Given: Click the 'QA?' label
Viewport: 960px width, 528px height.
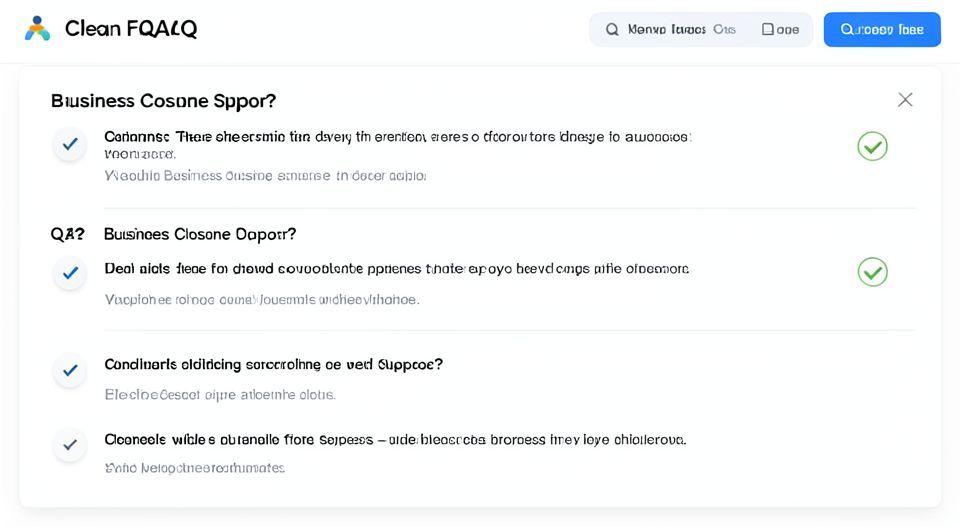Looking at the screenshot, I should tap(67, 234).
